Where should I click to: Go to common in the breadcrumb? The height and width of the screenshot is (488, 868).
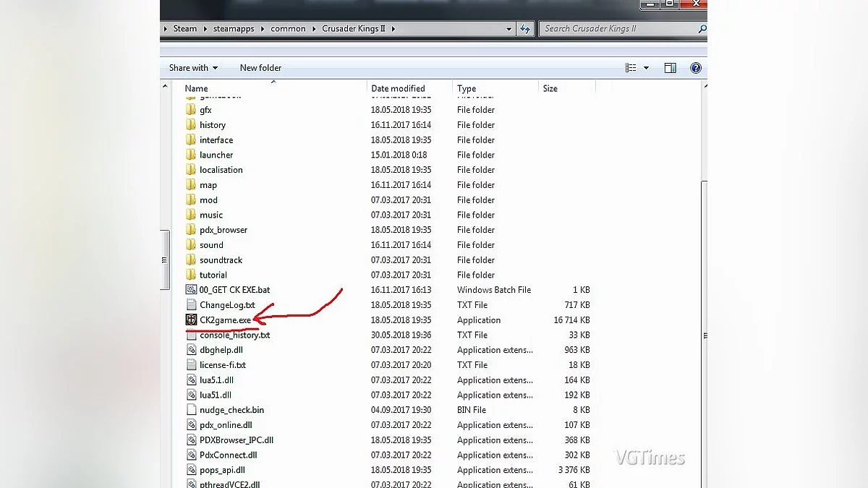288,29
